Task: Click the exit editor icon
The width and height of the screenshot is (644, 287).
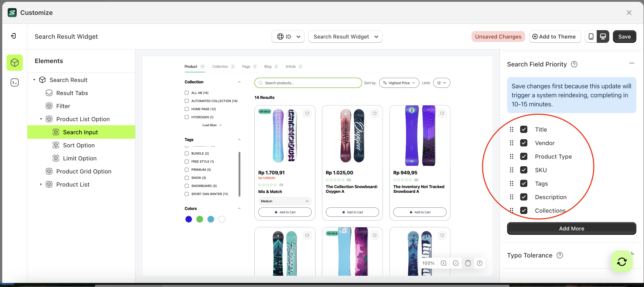Action: (14, 36)
